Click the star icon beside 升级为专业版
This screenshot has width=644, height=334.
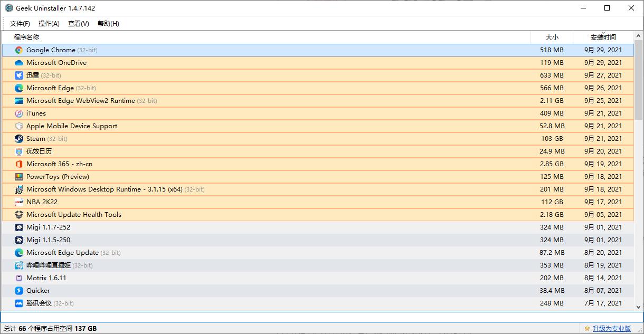[587, 328]
